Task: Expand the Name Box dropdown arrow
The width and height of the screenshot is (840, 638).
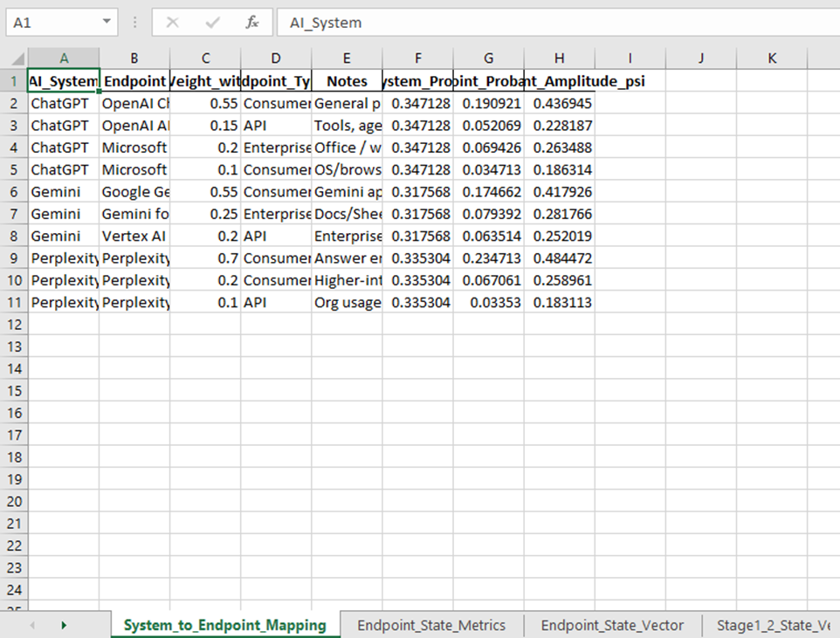Action: pos(107,22)
